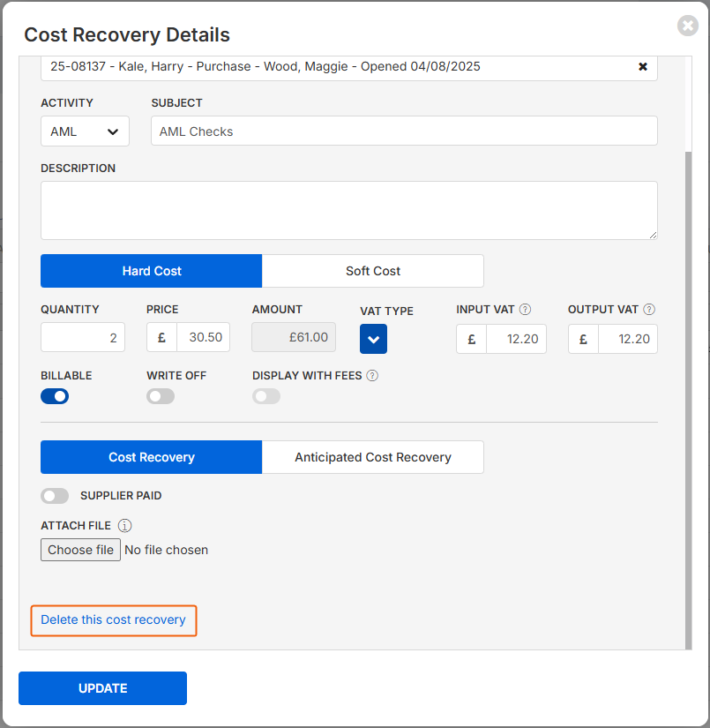Click the Output VAT help icon
Screen dimensions: 710x728
(649, 310)
